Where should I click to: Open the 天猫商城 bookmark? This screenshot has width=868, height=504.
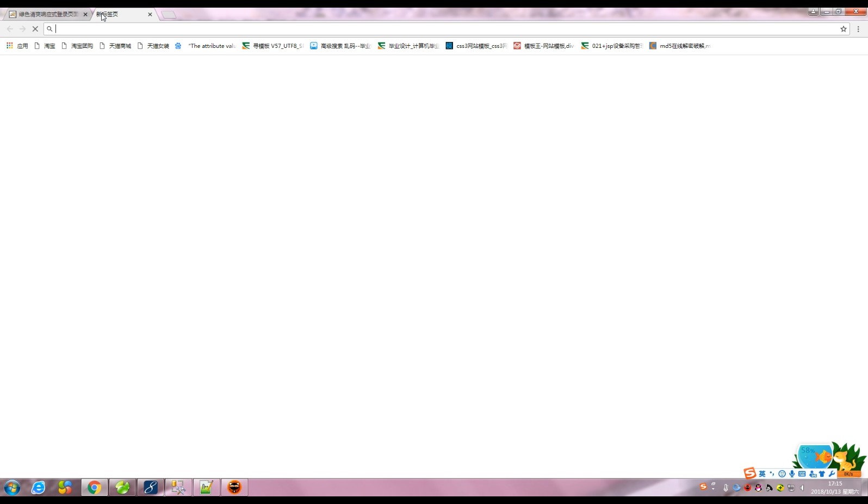[115, 46]
